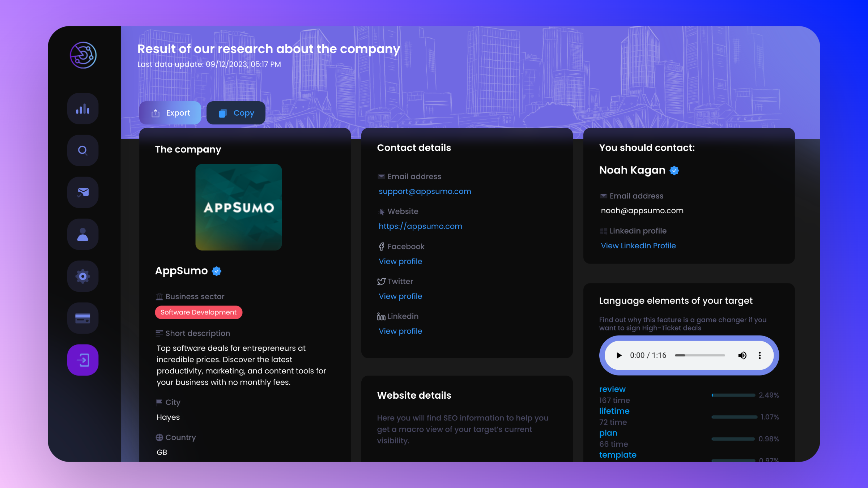Click the 2.49% review frequency bar
The image size is (868, 488).
click(x=733, y=395)
